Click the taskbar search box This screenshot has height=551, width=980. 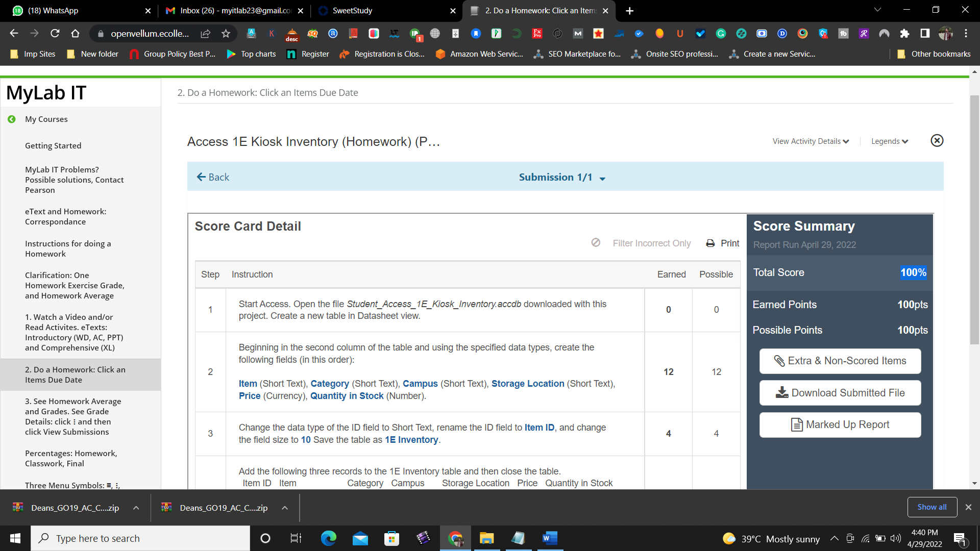click(x=140, y=538)
